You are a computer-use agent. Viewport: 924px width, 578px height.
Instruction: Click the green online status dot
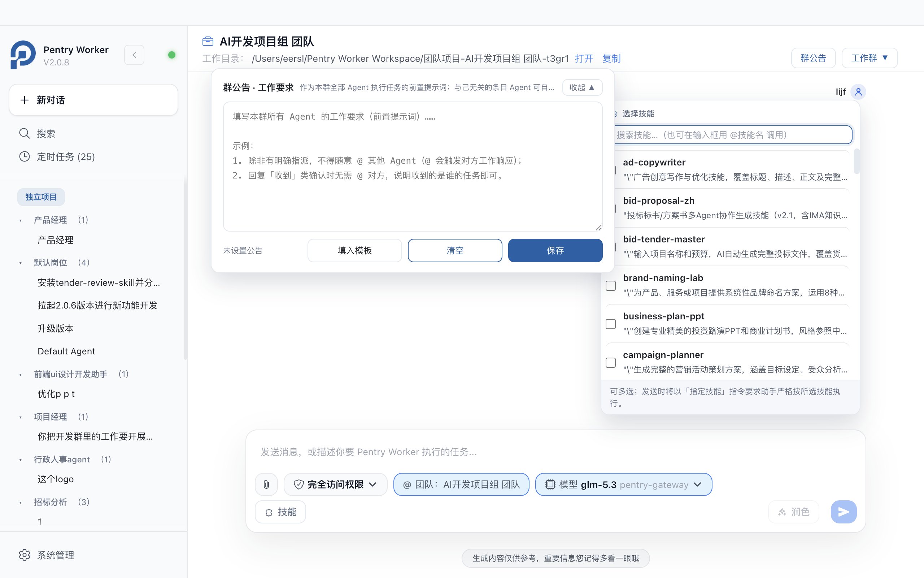coord(172,55)
